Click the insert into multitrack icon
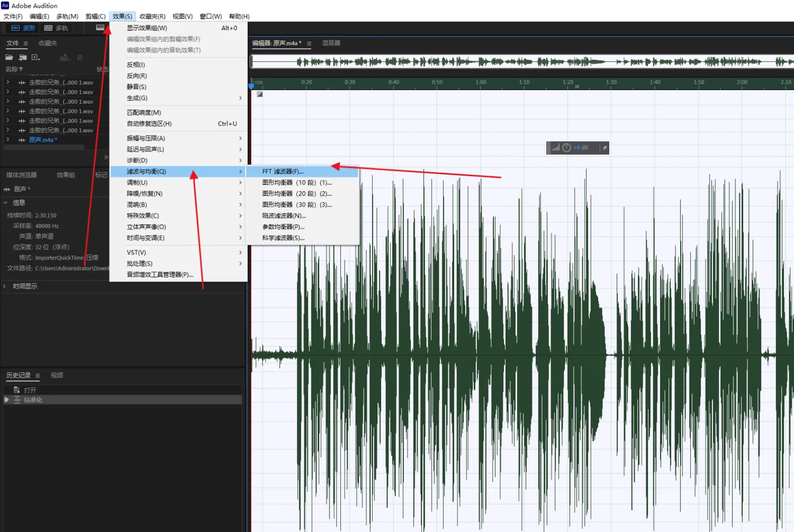794x532 pixels. coord(65,57)
